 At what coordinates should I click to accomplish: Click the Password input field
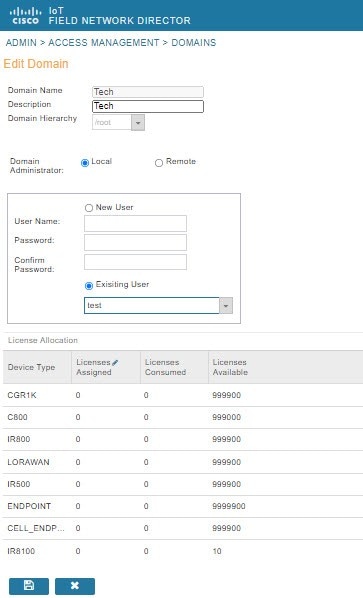135,243
